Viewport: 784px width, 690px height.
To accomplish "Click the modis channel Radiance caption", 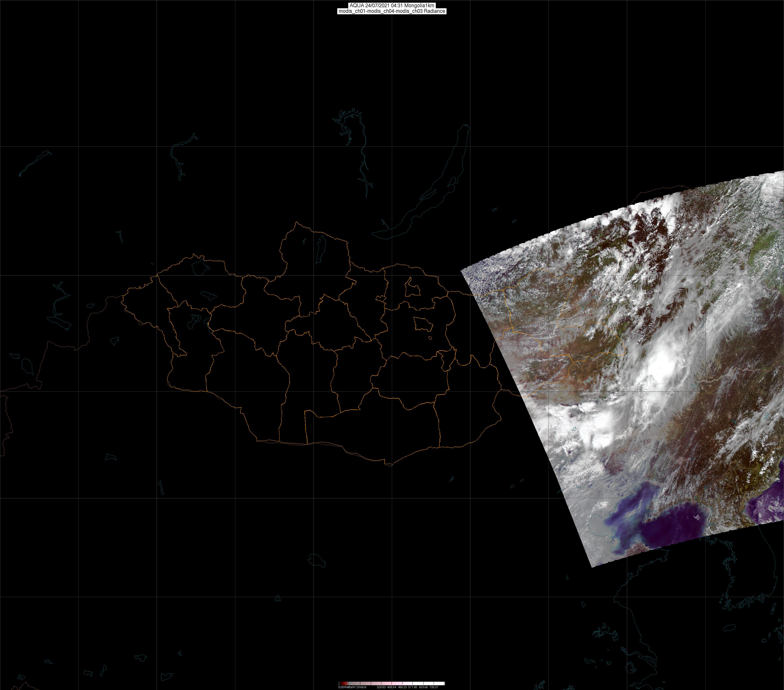I will click(x=392, y=11).
